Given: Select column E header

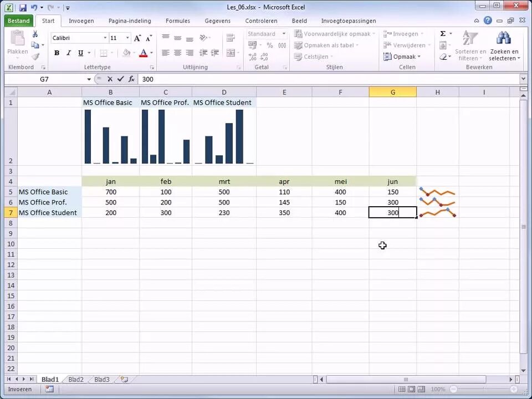Looking at the screenshot, I should (284, 93).
